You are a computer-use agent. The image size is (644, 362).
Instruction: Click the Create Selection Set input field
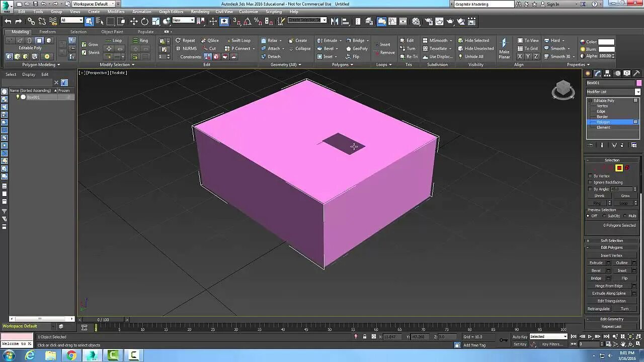[x=305, y=21]
